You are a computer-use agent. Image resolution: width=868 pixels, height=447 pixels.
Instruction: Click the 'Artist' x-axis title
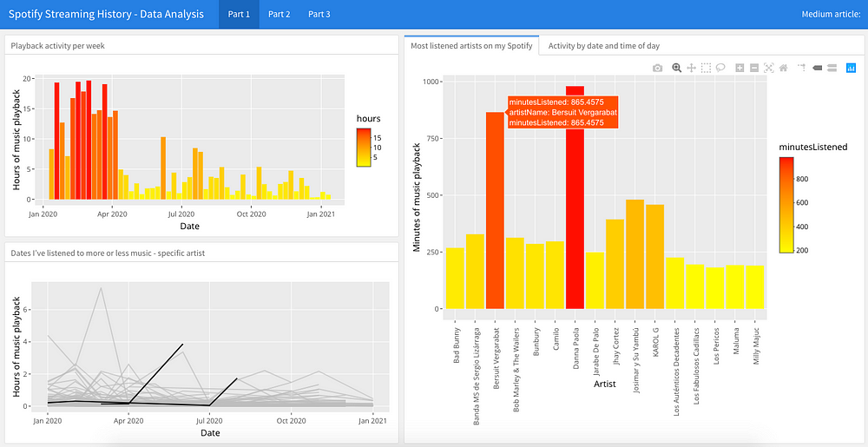point(604,383)
